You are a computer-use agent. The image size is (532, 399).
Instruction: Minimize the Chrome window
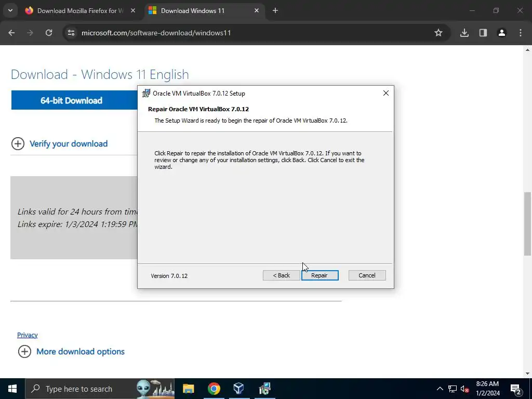472,10
